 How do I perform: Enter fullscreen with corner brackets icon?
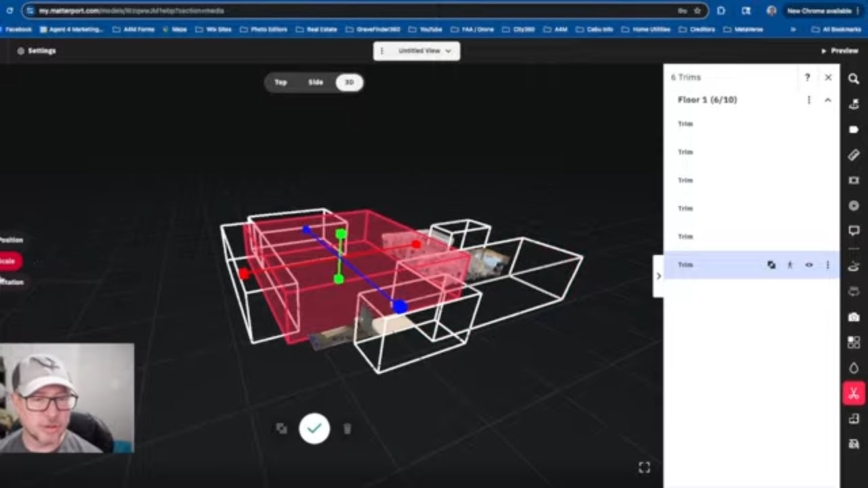644,467
